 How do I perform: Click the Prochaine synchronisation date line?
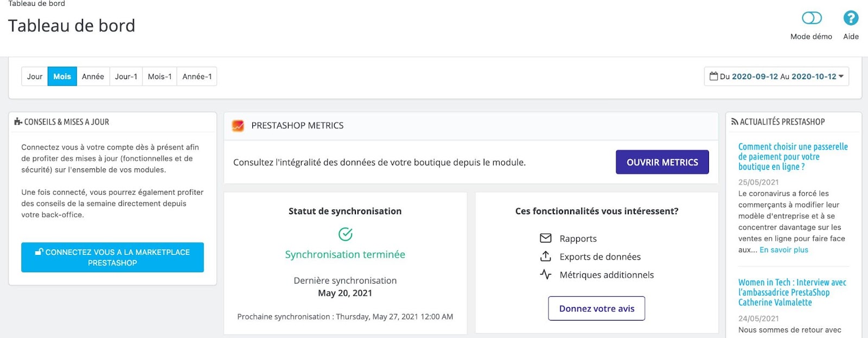coord(345,317)
